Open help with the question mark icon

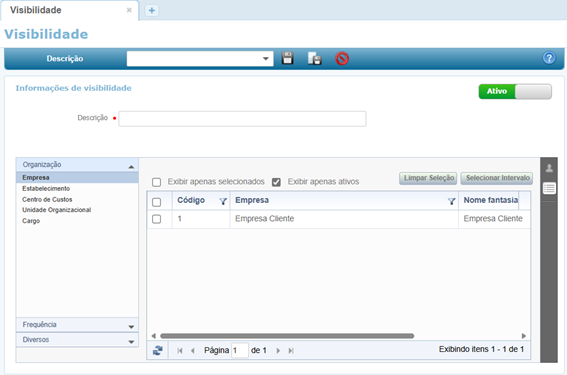(x=549, y=58)
